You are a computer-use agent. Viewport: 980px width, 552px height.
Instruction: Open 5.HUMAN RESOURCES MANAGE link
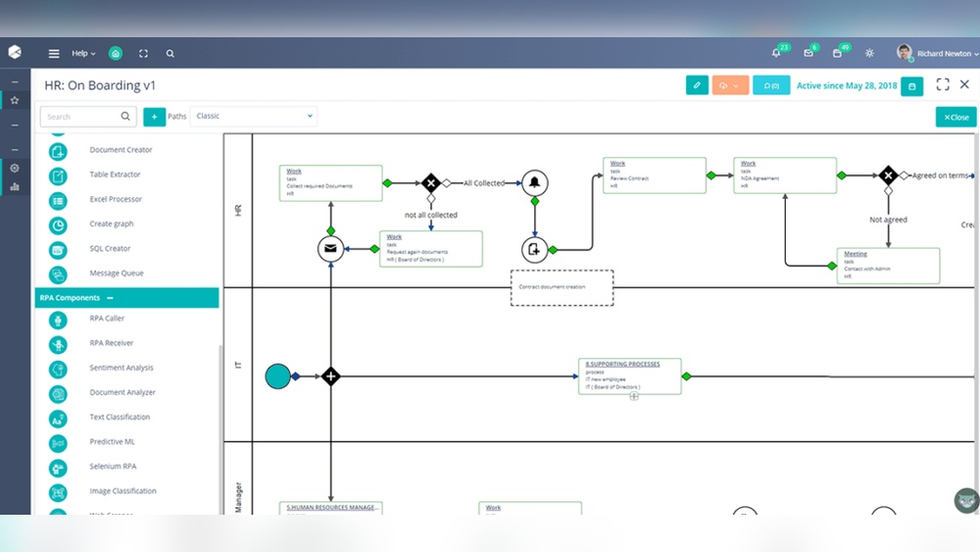point(332,508)
